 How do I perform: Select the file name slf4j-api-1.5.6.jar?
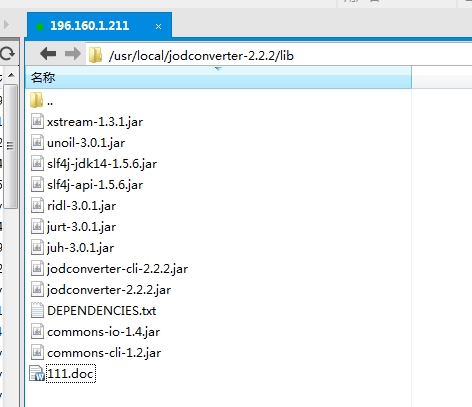[95, 185]
